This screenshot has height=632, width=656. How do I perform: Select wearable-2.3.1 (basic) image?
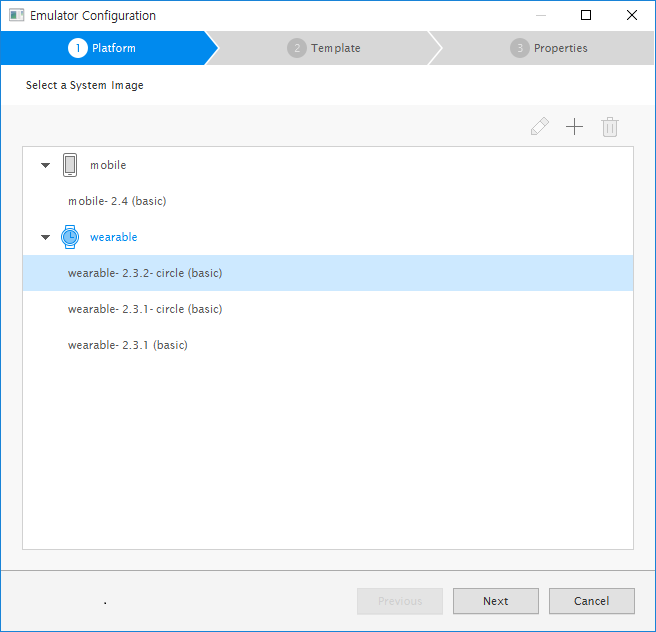[128, 345]
